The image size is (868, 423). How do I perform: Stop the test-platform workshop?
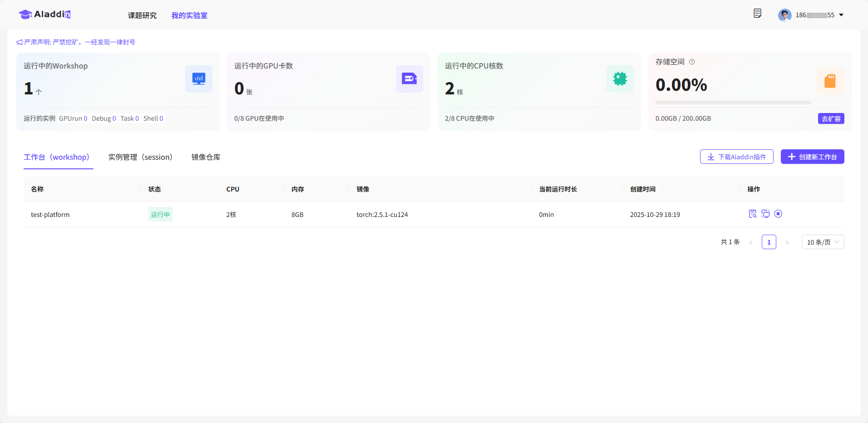coord(778,214)
